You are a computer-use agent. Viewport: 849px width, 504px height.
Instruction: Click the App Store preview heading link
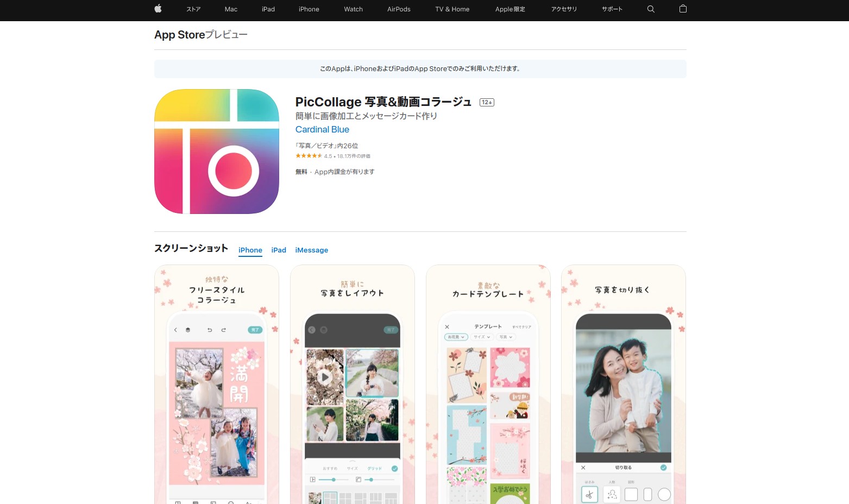coord(180,35)
